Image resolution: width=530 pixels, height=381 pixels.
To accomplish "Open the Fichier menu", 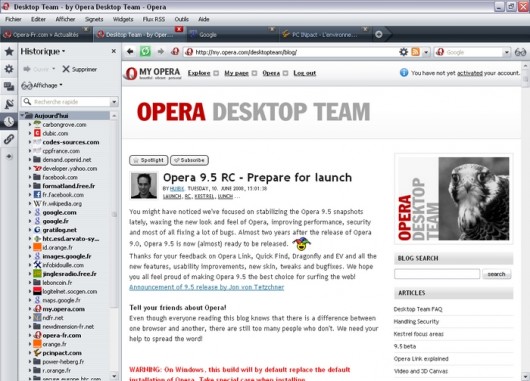I will point(13,19).
